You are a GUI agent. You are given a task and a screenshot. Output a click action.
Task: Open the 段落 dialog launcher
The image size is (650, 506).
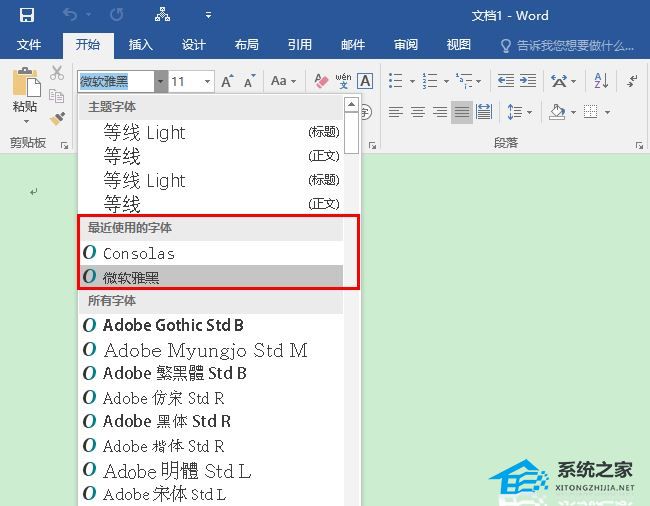pyautogui.click(x=639, y=145)
